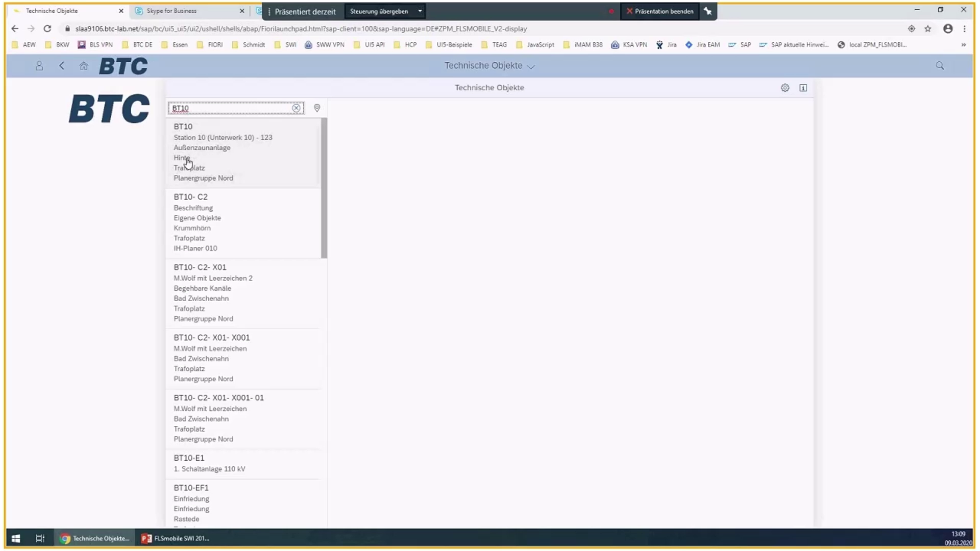Open the pinned presentation tab toggle

pos(708,11)
